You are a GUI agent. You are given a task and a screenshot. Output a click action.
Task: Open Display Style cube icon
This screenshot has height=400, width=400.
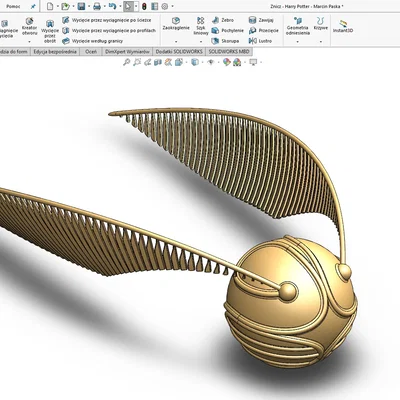[x=195, y=62]
